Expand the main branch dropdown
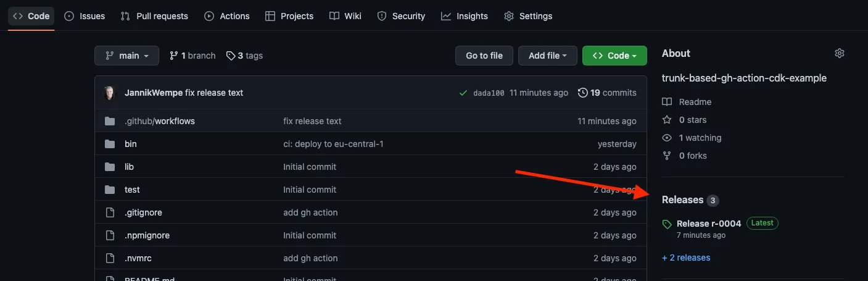This screenshot has height=281, width=868. tap(126, 56)
